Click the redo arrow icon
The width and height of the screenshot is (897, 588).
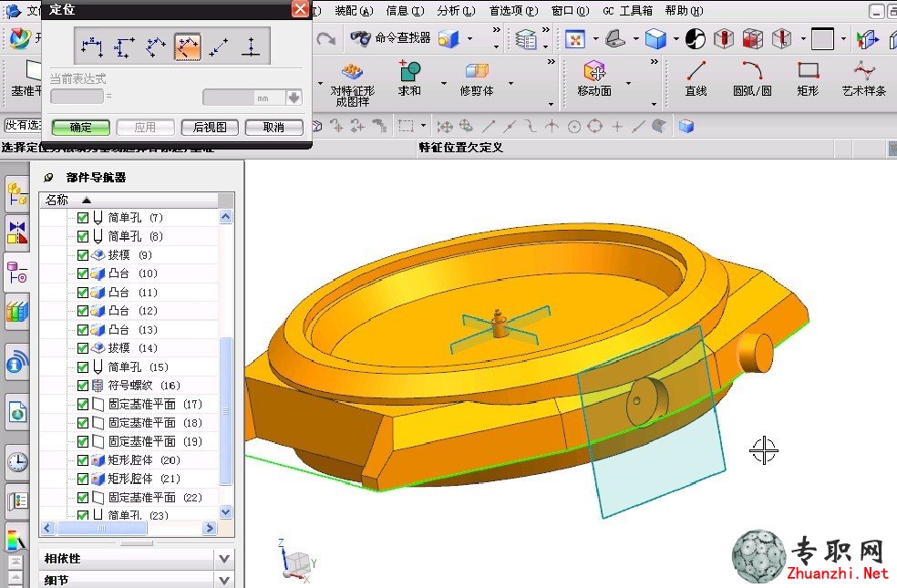tap(326, 39)
